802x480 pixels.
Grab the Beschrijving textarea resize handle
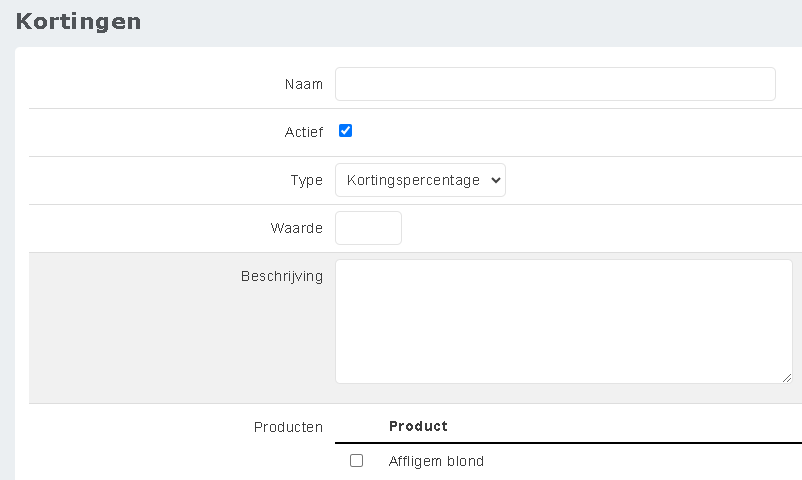coord(786,377)
